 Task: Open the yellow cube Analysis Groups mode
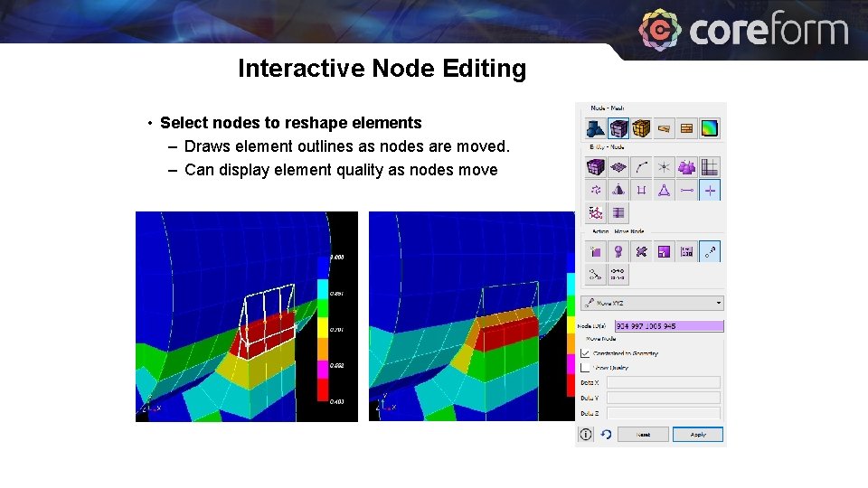641,128
